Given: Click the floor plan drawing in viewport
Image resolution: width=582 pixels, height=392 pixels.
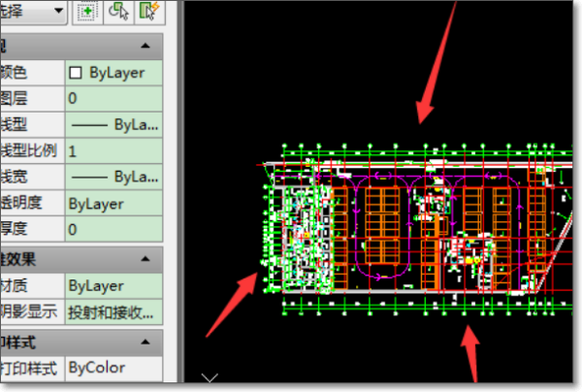Looking at the screenshot, I should pos(415,229).
